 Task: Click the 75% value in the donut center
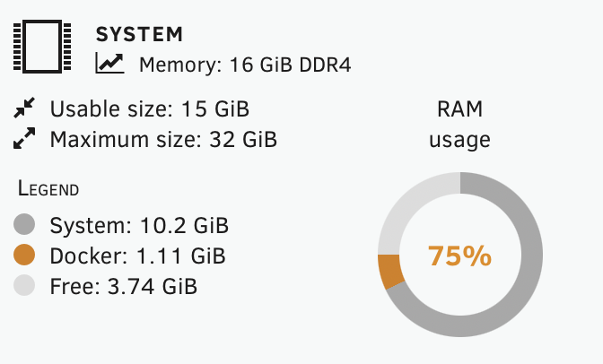tap(460, 256)
